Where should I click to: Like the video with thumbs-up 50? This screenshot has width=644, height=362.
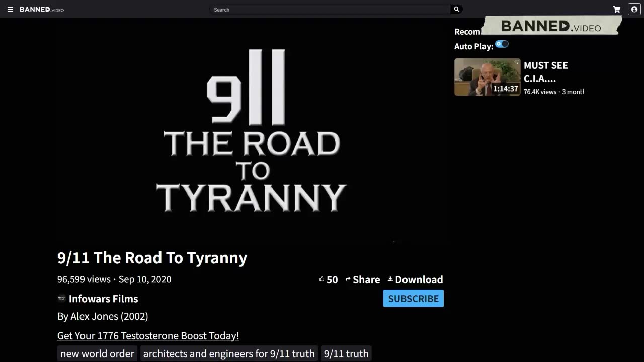tap(329, 279)
